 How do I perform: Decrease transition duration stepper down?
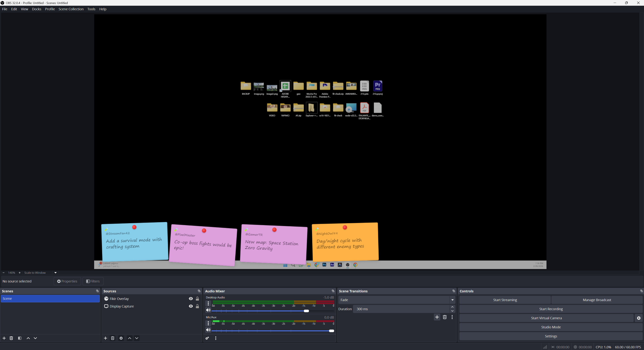pyautogui.click(x=452, y=311)
